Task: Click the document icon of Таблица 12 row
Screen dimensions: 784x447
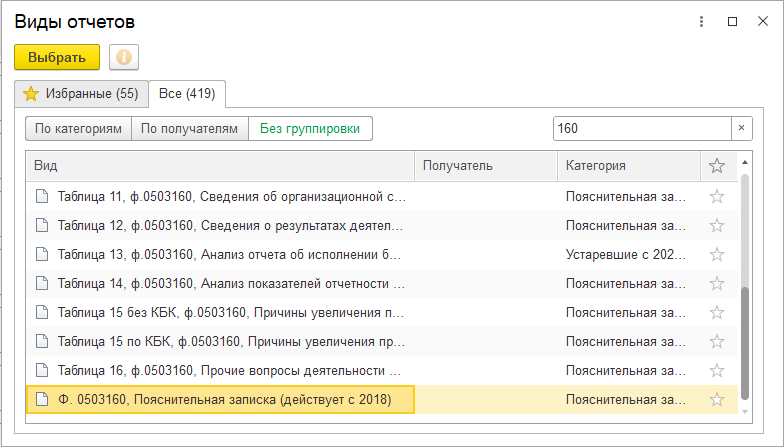Action: (x=42, y=226)
